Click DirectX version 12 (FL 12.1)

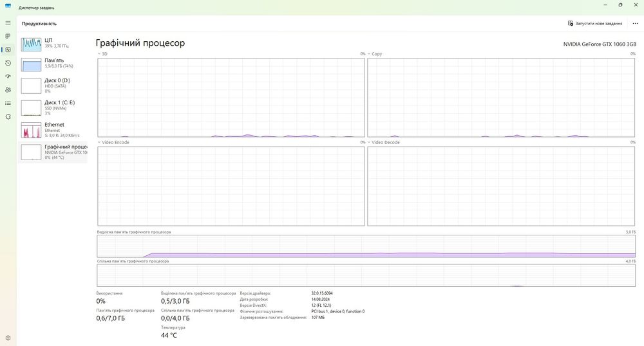[x=321, y=305]
